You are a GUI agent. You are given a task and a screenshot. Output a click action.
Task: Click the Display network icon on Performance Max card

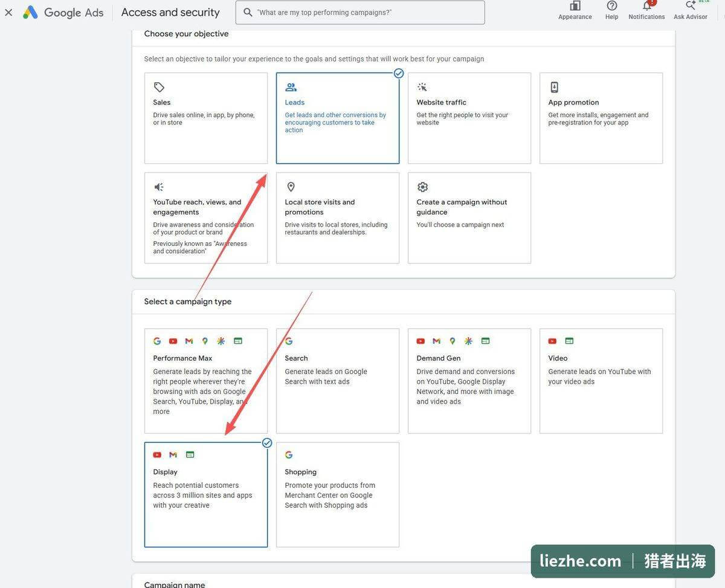pos(238,341)
